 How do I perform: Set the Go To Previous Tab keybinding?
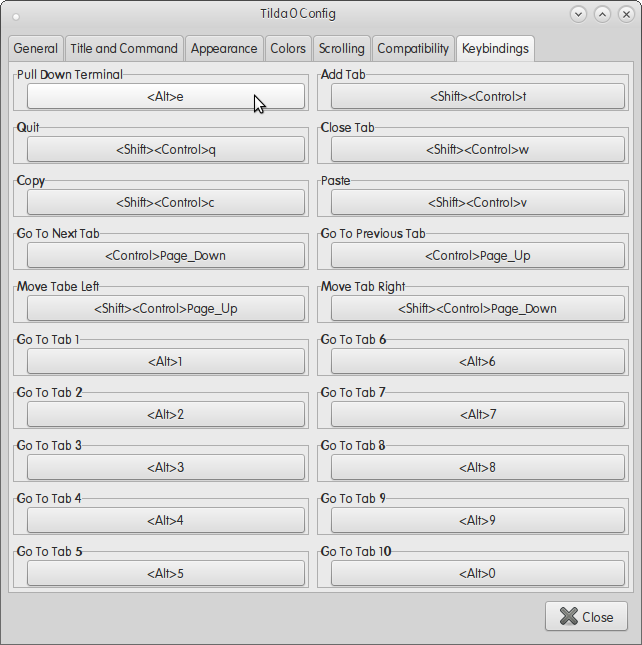tap(478, 255)
